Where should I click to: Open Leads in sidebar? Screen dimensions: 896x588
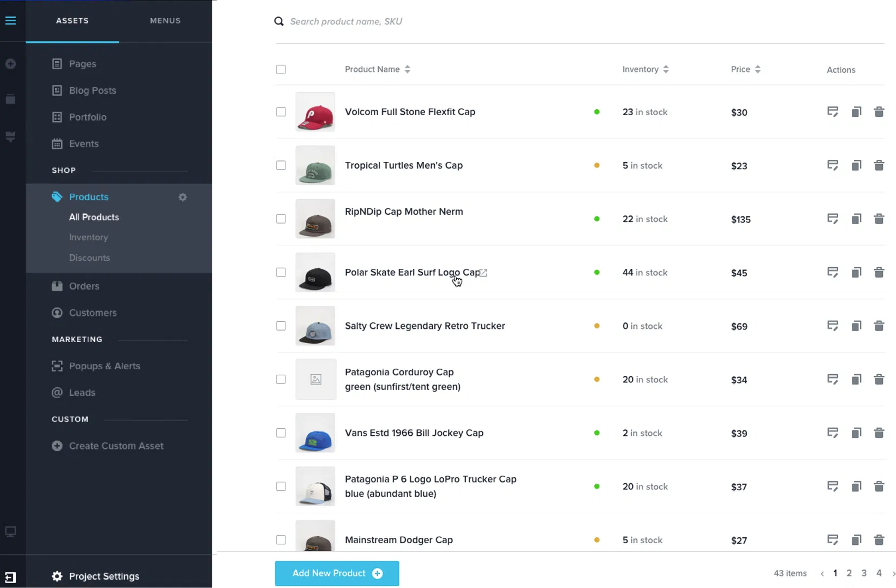tap(74, 393)
